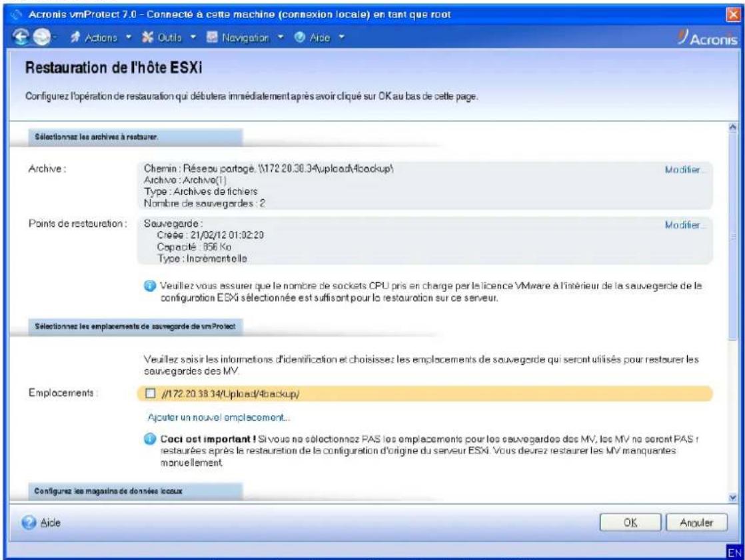Open the Aide dropdown arrow in toolbar
The height and width of the screenshot is (560, 745).
pyautogui.click(x=341, y=37)
